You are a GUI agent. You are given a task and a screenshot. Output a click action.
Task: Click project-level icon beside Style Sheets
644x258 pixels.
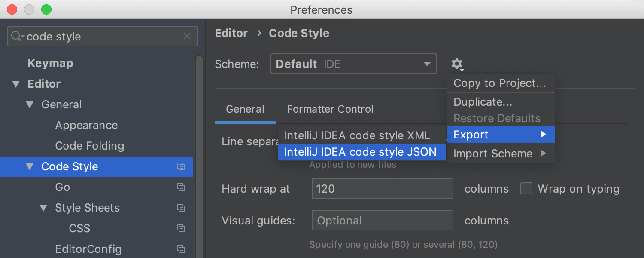[x=181, y=208]
